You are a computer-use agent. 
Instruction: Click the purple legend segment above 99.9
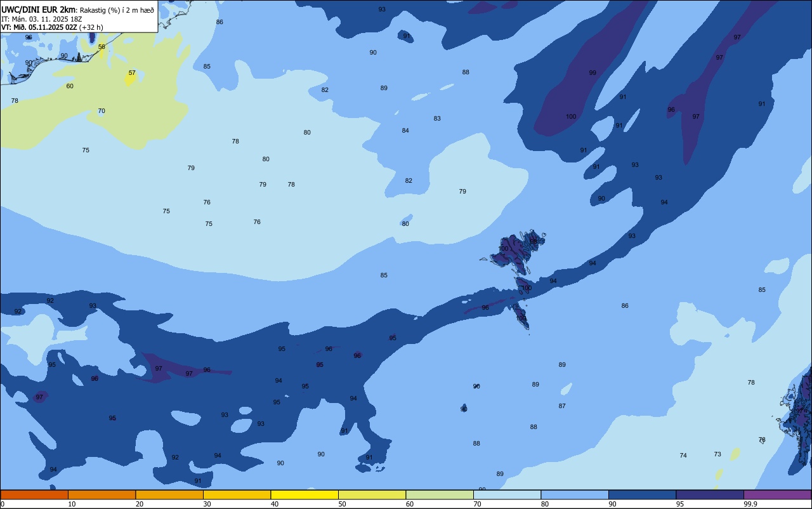(777, 495)
